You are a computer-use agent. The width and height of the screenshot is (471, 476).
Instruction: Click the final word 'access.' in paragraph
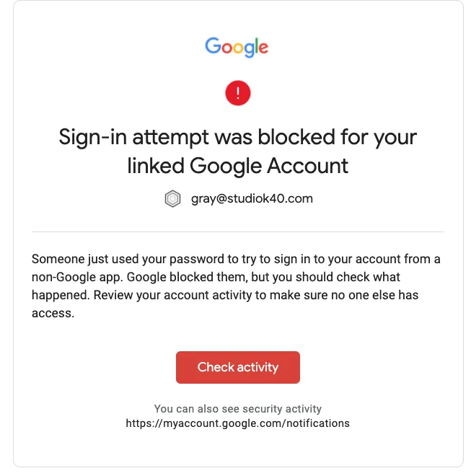pos(53,314)
